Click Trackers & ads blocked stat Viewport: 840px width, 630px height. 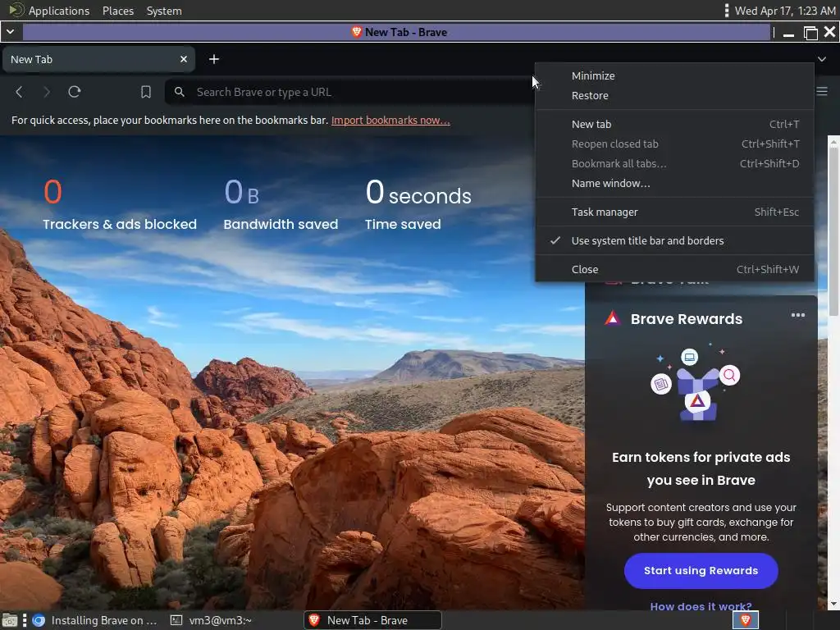120,206
